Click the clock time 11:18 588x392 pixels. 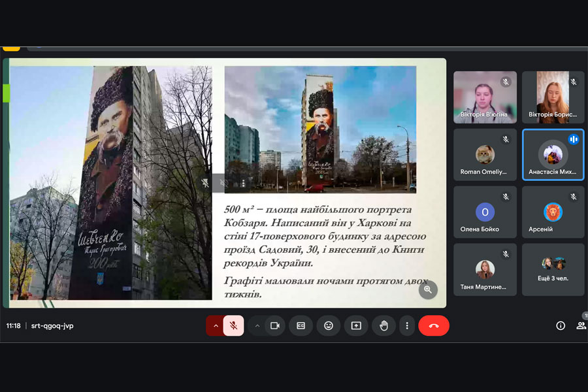click(x=13, y=325)
